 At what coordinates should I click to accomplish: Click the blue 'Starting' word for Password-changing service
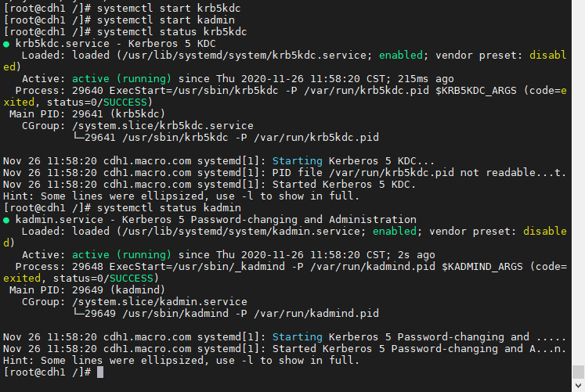tap(298, 337)
